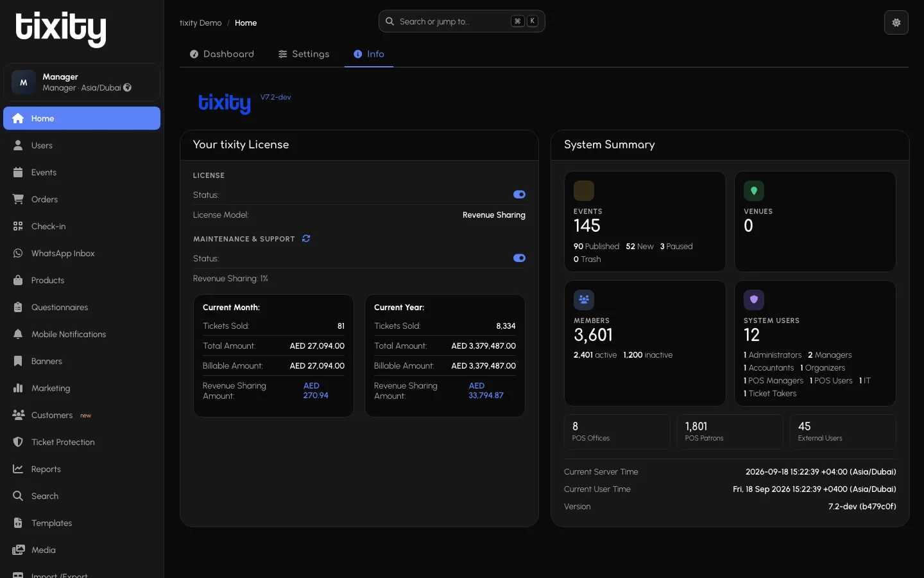Open the Settings tab
The image size is (924, 578).
(304, 54)
